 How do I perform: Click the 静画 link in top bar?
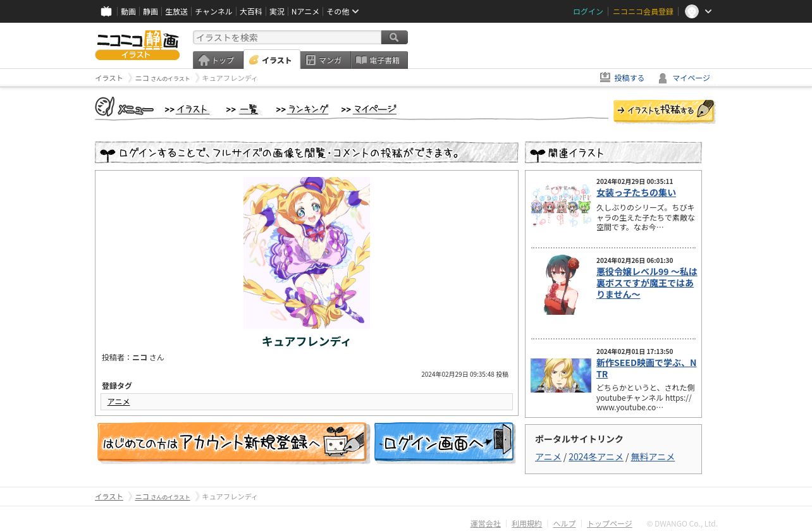[151, 11]
